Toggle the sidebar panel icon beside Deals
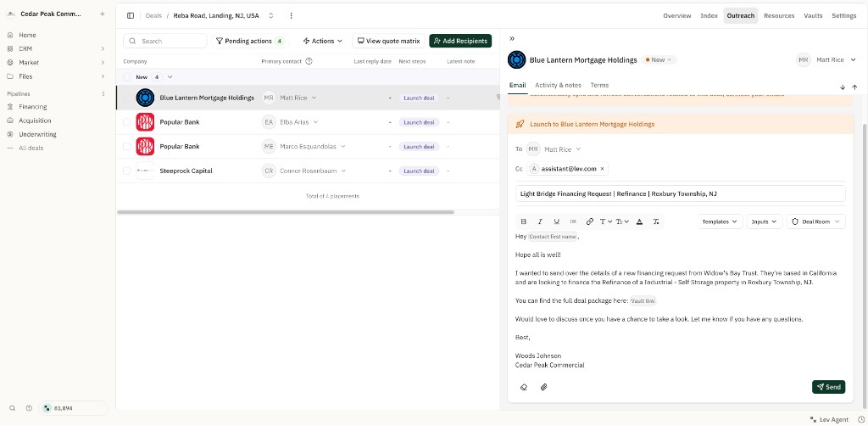 coord(131,15)
